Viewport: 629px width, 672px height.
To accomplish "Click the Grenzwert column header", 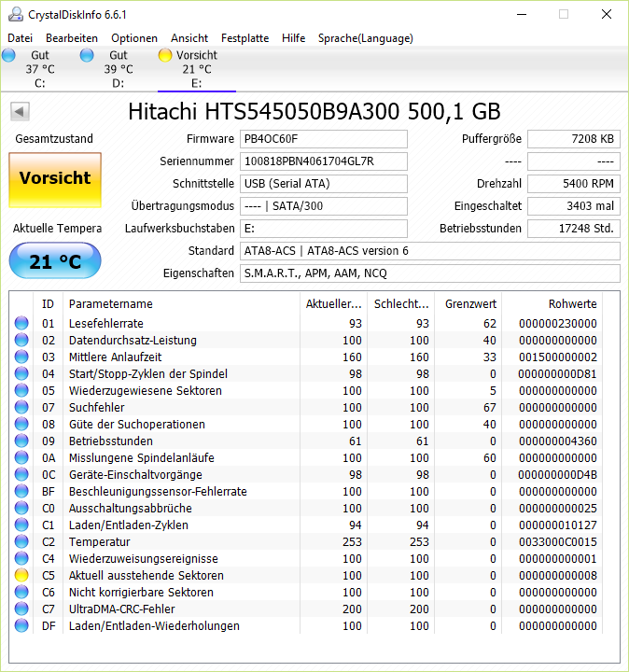I will 468,304.
